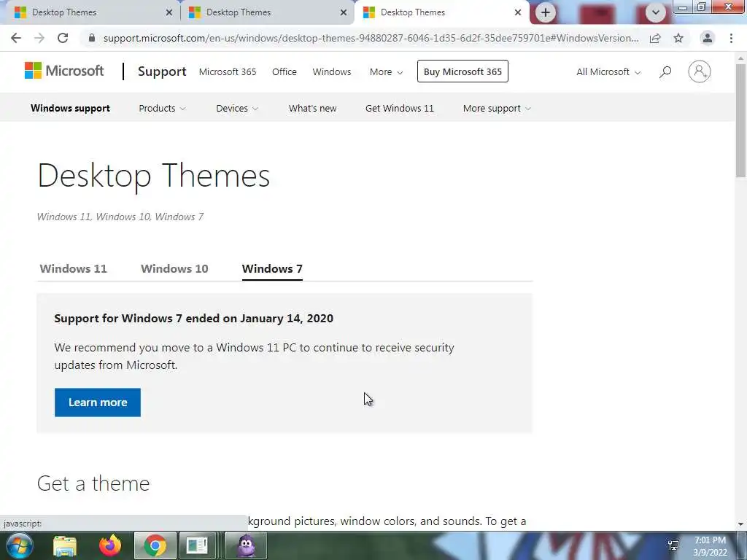Launch Firefox from taskbar

110,545
